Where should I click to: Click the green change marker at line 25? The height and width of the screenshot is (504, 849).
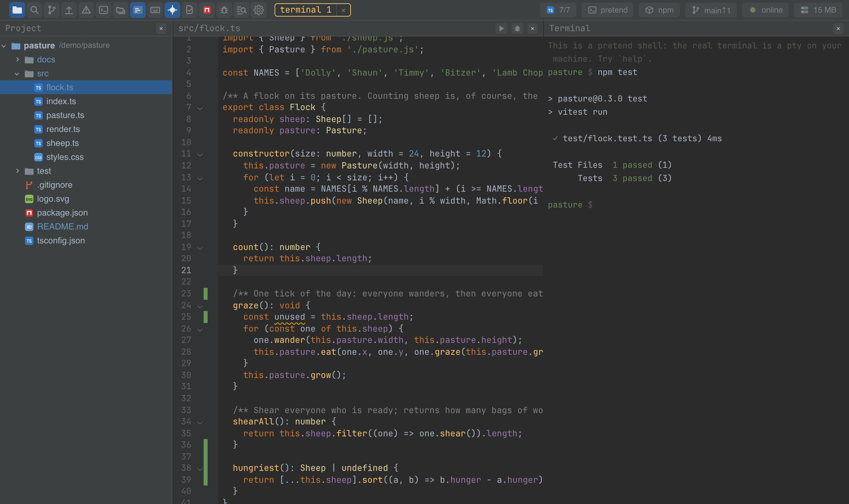(206, 317)
